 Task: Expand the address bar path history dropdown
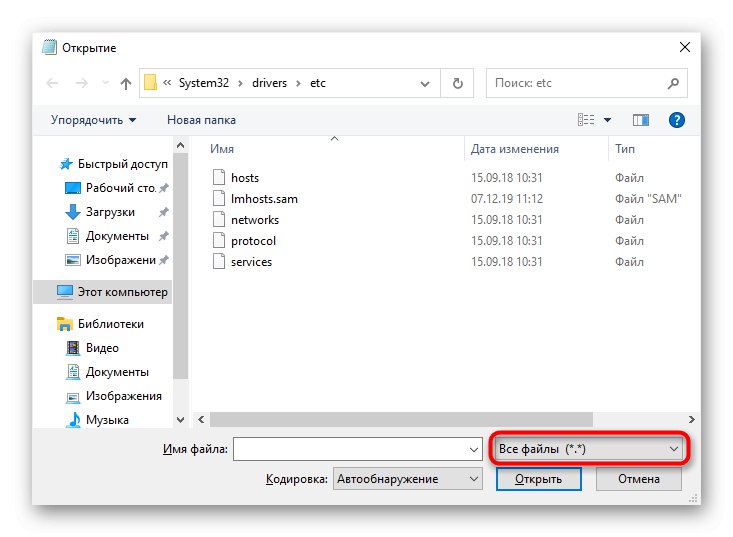[x=424, y=84]
